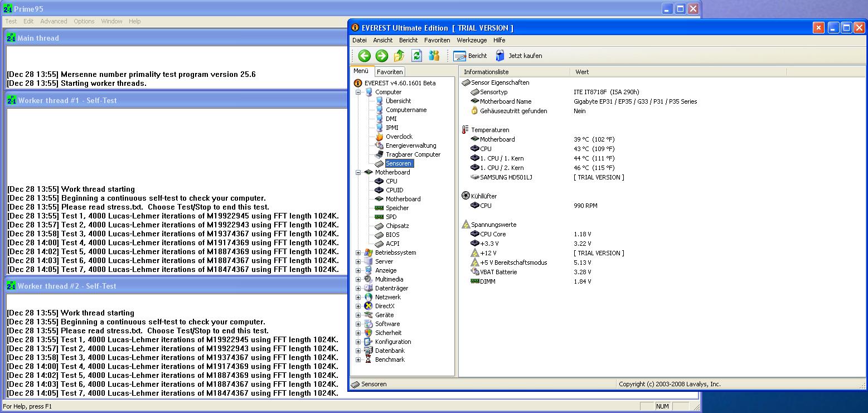Select the EVEREST v4.60.1601 Beta root node
868x413 pixels.
(400, 83)
